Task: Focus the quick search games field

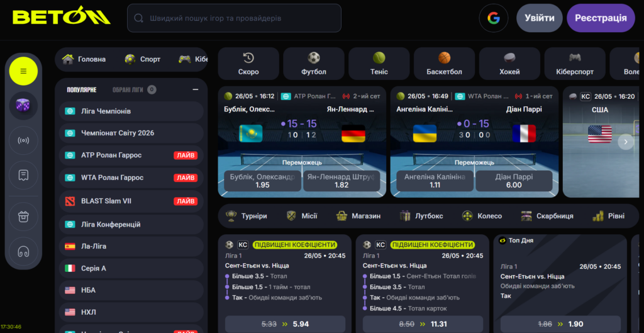Action: pos(234,18)
